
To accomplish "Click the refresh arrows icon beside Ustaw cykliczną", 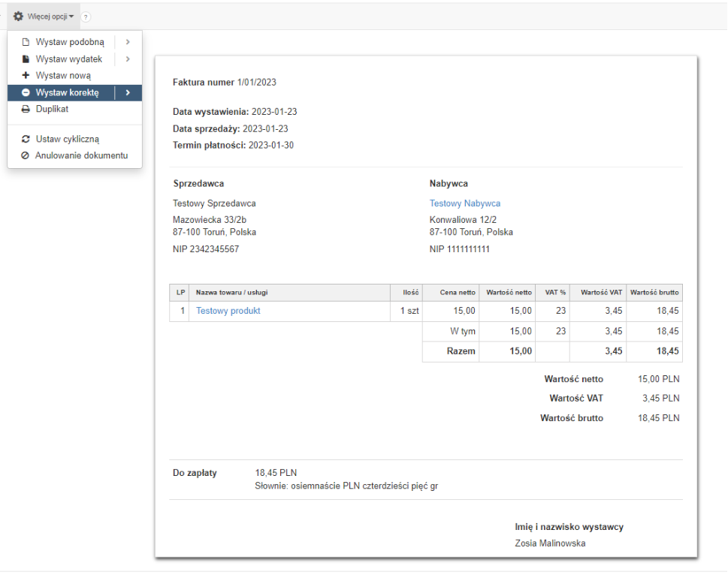I will click(x=26, y=140).
